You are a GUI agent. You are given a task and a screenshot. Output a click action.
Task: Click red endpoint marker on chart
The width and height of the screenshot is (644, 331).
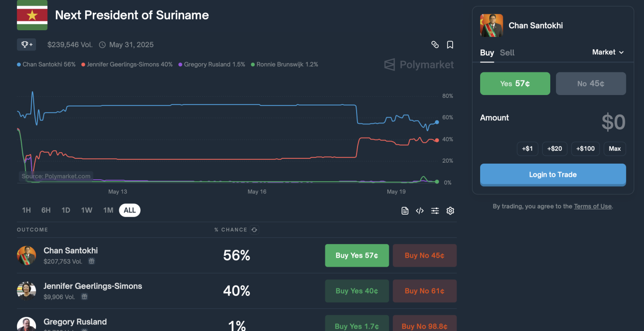(437, 140)
